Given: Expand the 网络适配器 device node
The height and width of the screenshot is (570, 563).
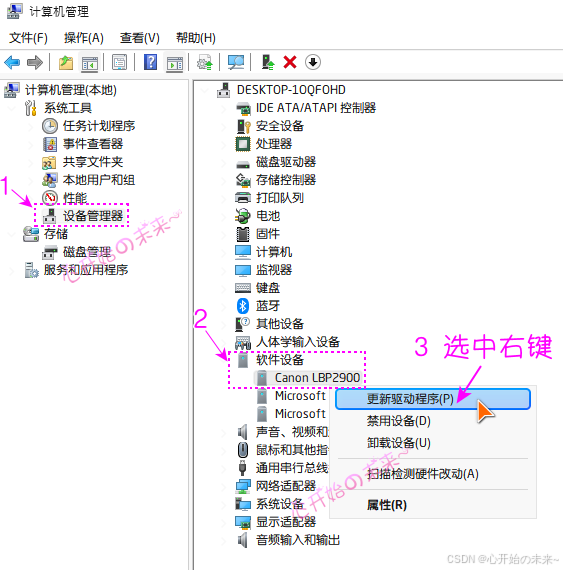Looking at the screenshot, I should coord(224,486).
